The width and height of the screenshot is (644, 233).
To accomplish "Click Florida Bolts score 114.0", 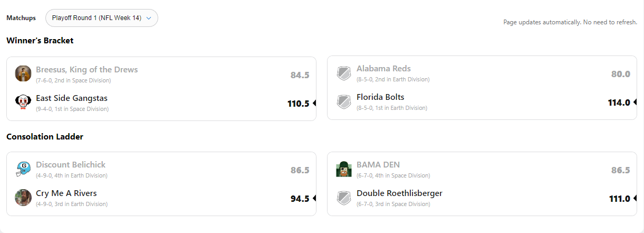I will click(619, 102).
